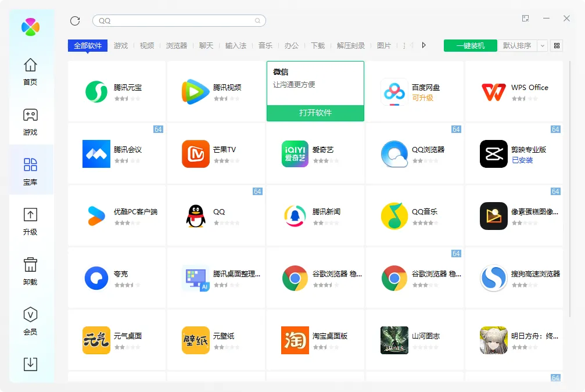Switch to the 解压刻录 category tab
This screenshot has height=392, width=585.
(x=351, y=45)
